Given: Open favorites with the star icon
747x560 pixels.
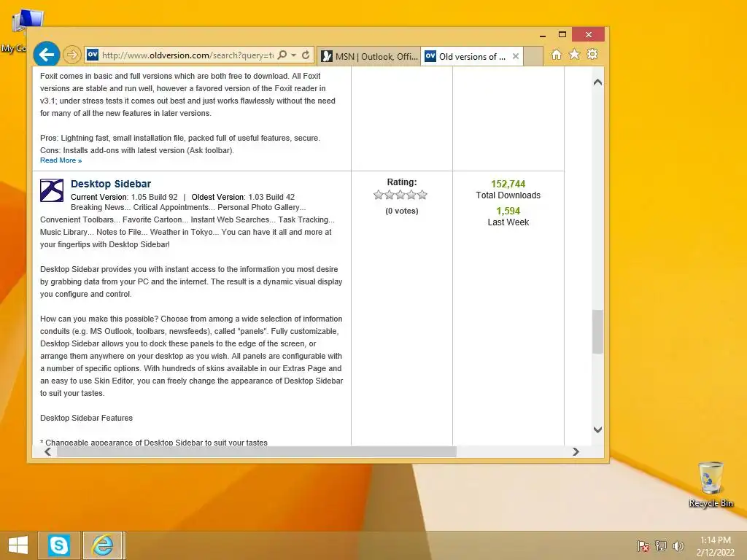Looking at the screenshot, I should point(575,55).
